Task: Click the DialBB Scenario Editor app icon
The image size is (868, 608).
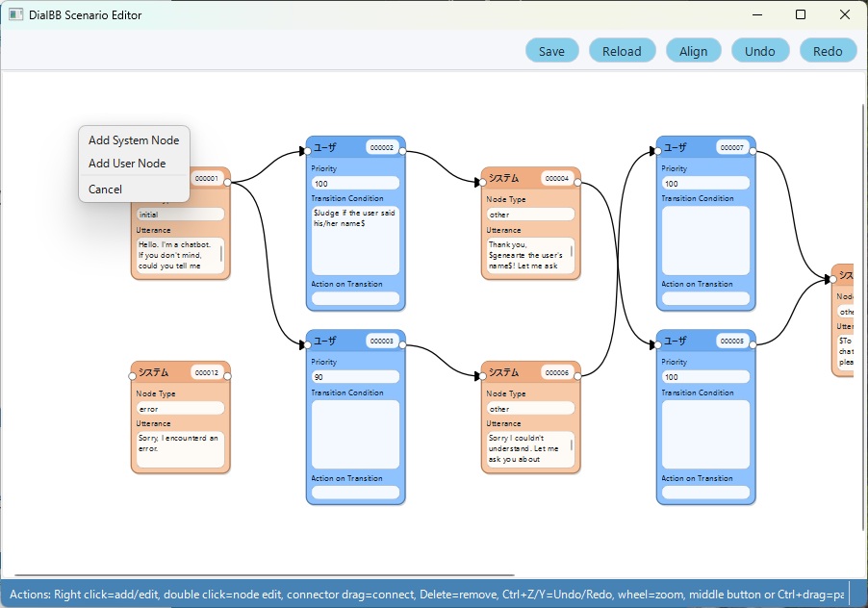Action: tap(16, 15)
